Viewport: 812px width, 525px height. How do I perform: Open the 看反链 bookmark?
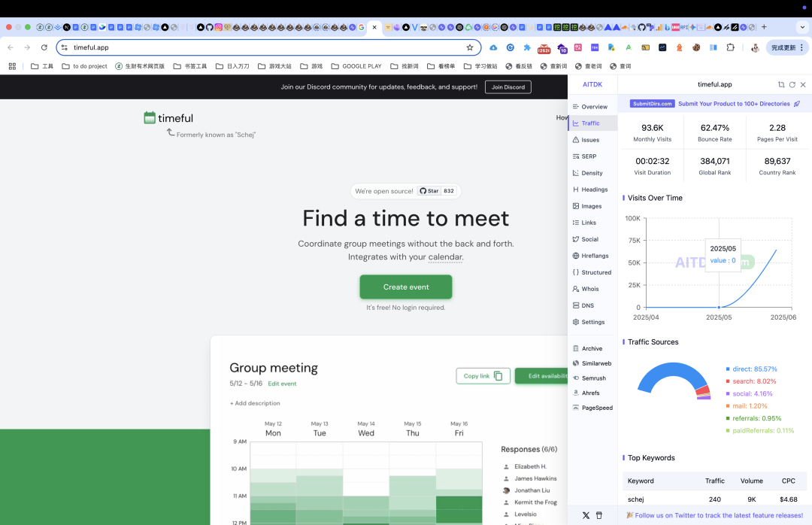coord(519,66)
